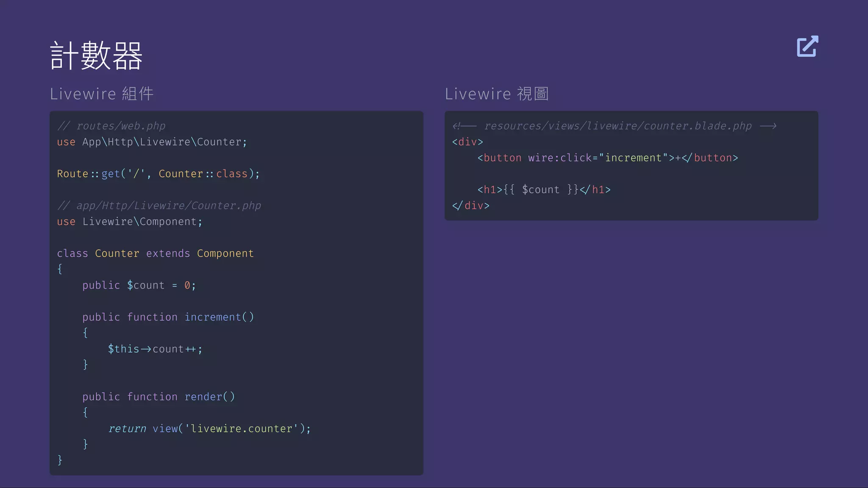Click the 計數器 slide title
The width and height of the screenshot is (868, 488).
[96, 55]
